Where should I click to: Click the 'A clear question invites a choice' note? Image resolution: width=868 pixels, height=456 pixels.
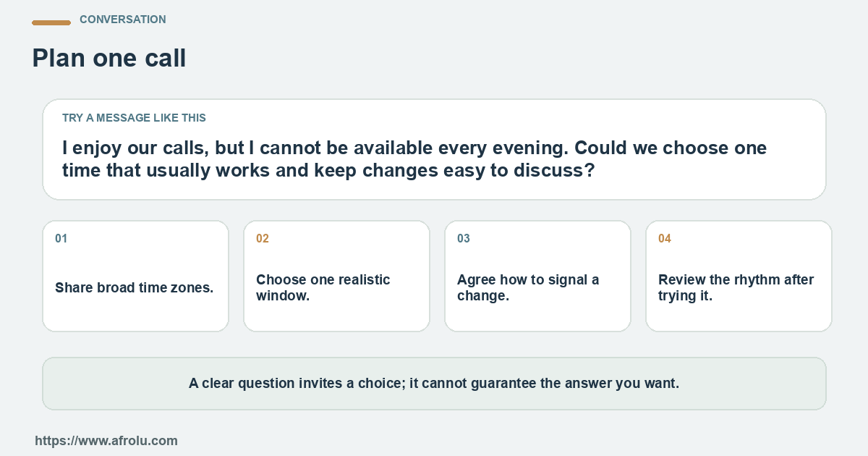pos(434,384)
